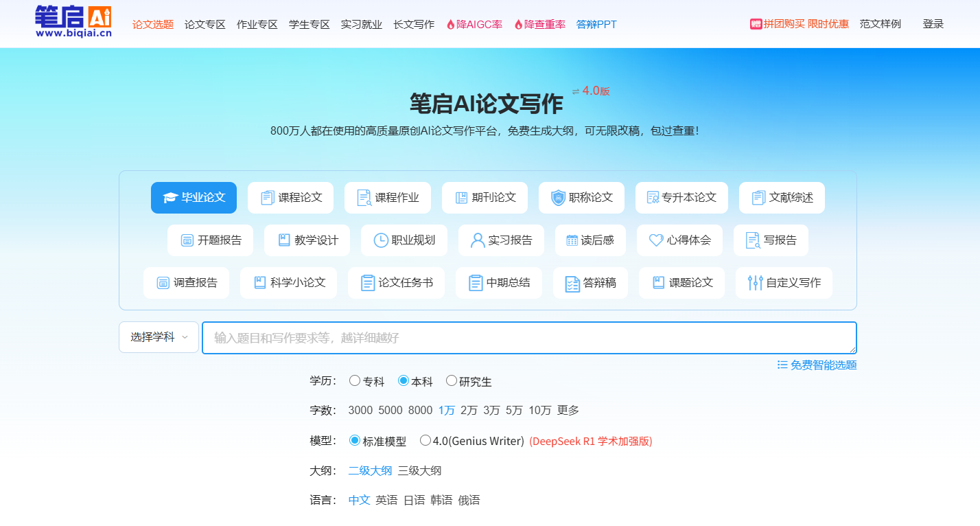This screenshot has width=980, height=526.
Task: Choose the 心得体会 heart icon
Action: [x=656, y=240]
